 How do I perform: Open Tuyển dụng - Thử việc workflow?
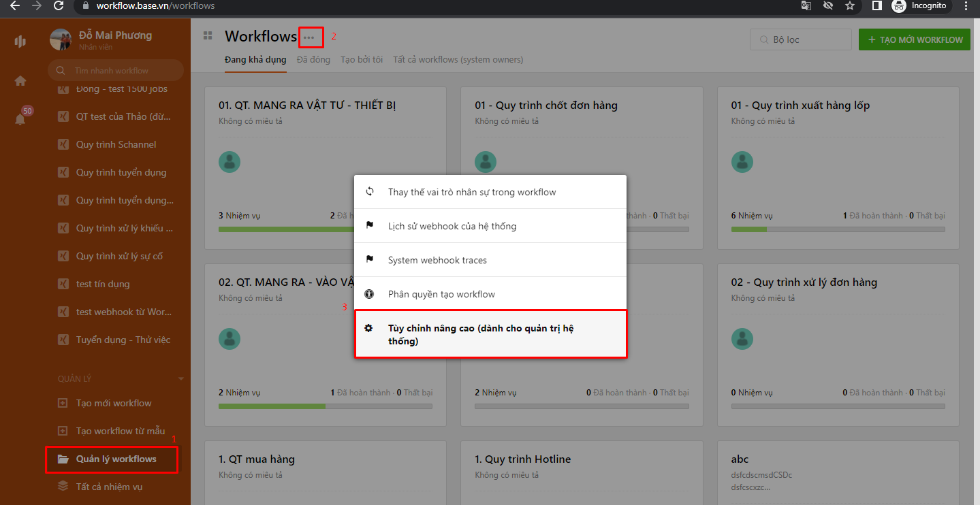pyautogui.click(x=123, y=340)
